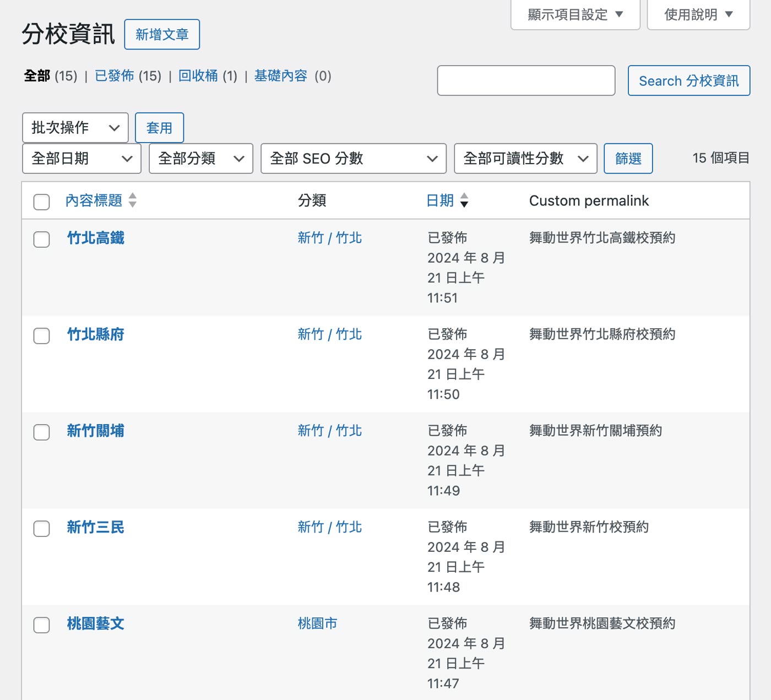The height and width of the screenshot is (700, 771).
Task: Choose the 全部分類 category dropdown
Action: (201, 159)
